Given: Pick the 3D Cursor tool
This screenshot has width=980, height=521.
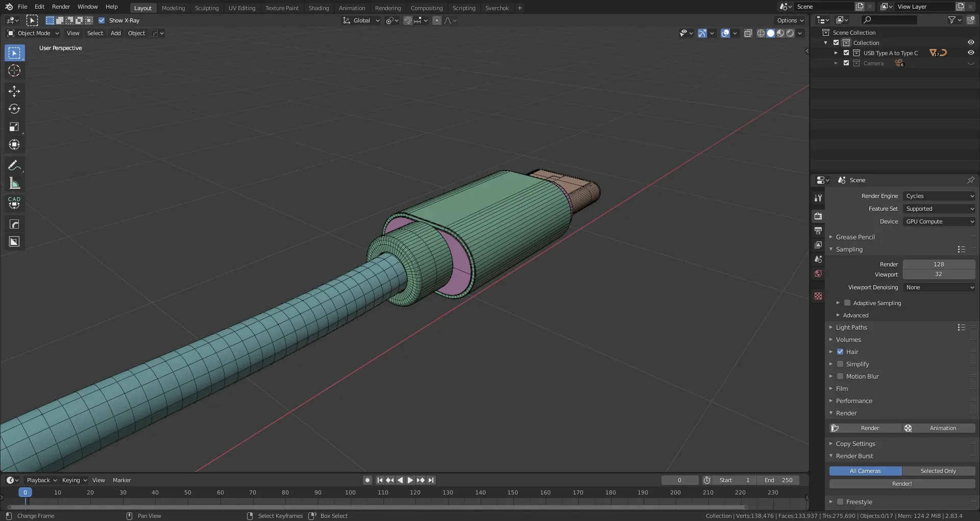Looking at the screenshot, I should (14, 71).
